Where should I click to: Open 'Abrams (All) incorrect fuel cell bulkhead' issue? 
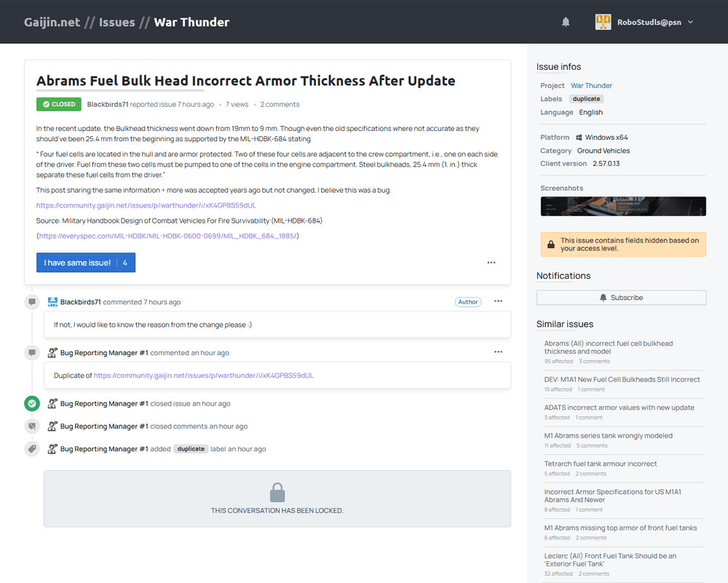[x=609, y=347]
